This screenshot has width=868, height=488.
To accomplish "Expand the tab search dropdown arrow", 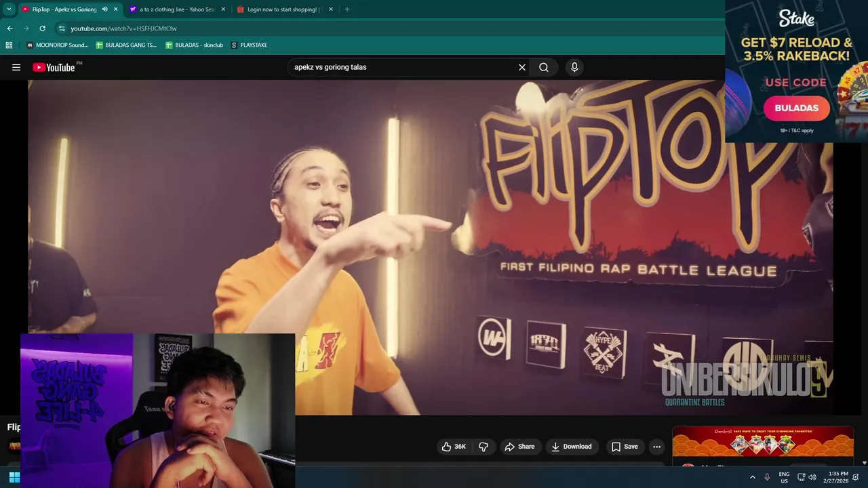I will pos(9,9).
